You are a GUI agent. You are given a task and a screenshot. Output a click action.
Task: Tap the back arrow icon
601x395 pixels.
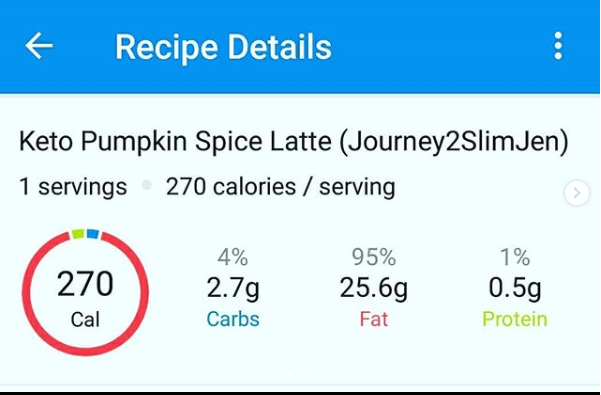tap(39, 46)
